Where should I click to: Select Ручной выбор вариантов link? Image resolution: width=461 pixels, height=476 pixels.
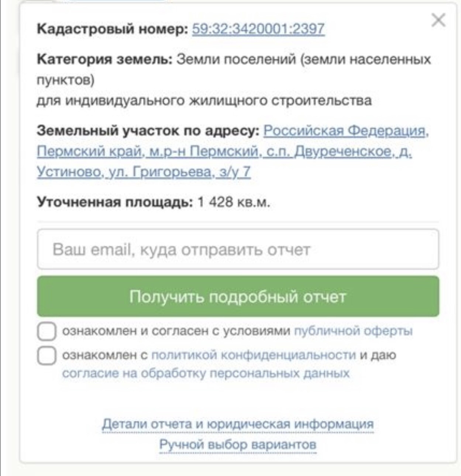pos(238,444)
